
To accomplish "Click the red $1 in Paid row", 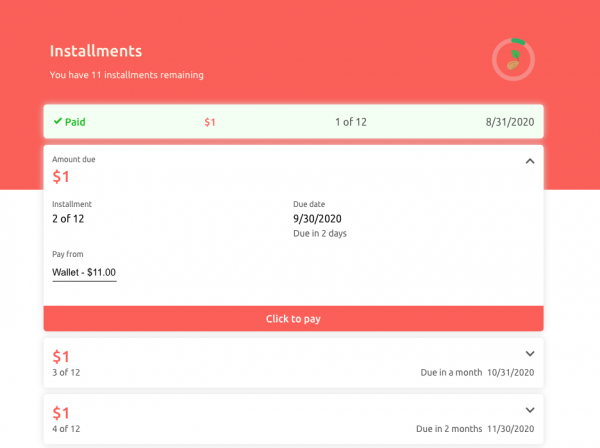I will (x=210, y=122).
